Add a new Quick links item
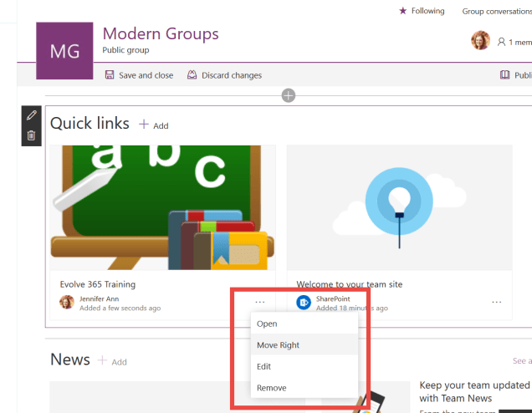This screenshot has height=413, width=532. (154, 125)
